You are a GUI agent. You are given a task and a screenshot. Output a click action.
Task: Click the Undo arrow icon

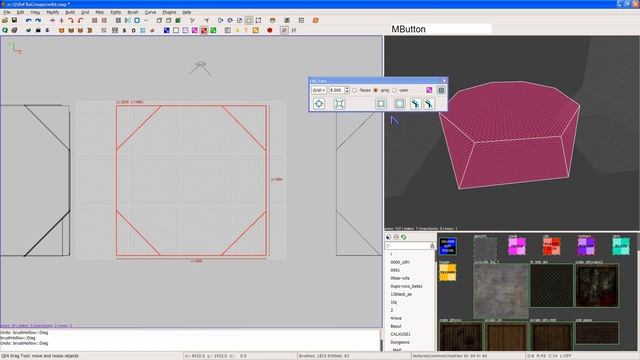tap(28, 20)
